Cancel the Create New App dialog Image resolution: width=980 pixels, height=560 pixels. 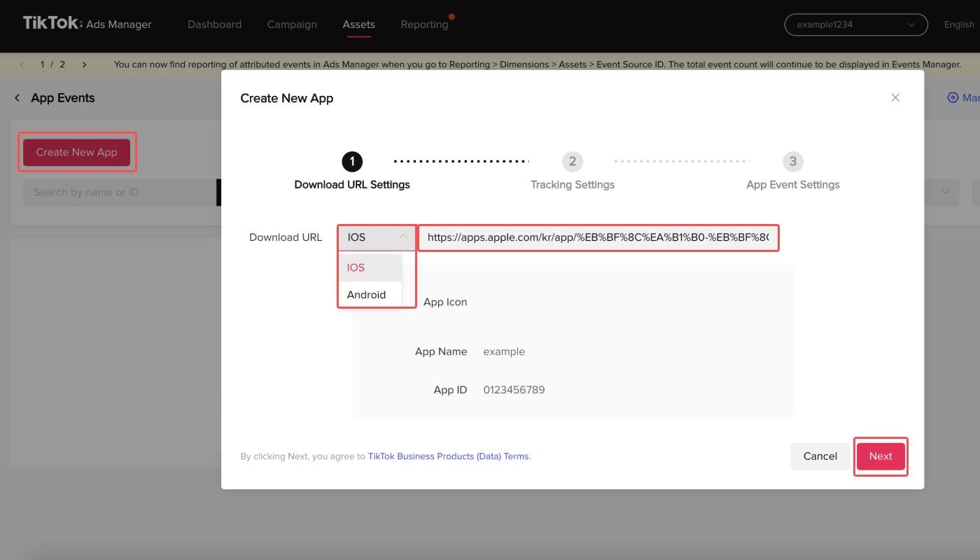820,456
